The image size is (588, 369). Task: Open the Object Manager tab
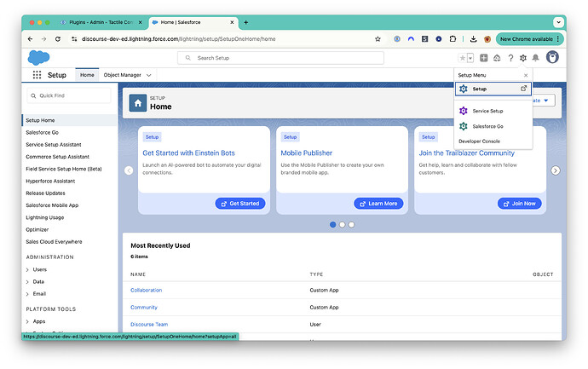point(122,75)
